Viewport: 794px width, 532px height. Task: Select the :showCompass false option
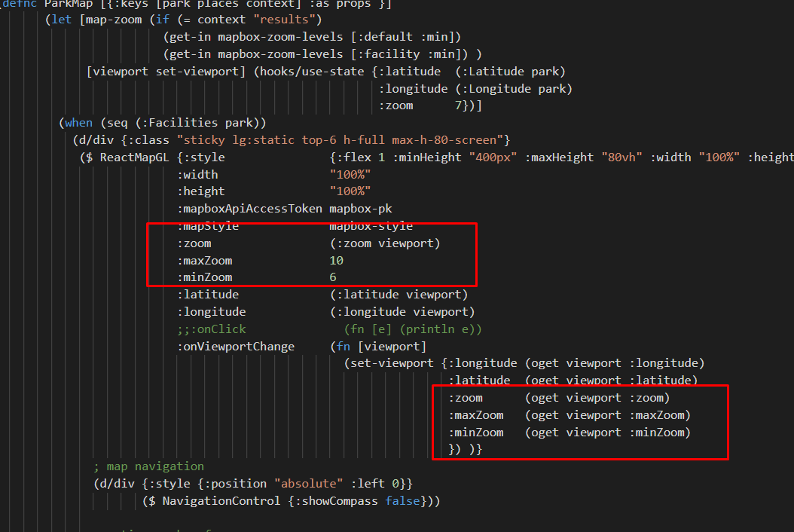pos(355,500)
